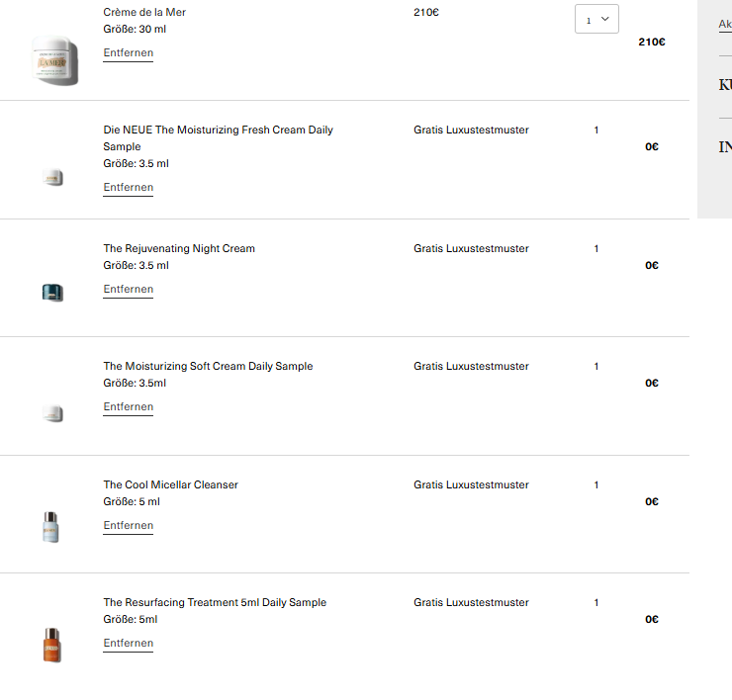
Task: Open the quantity dropdown for Crème de la Mer
Action: coord(596,19)
